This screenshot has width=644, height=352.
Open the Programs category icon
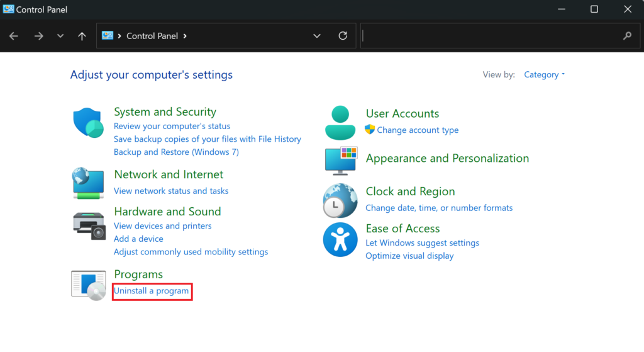pyautogui.click(x=89, y=285)
